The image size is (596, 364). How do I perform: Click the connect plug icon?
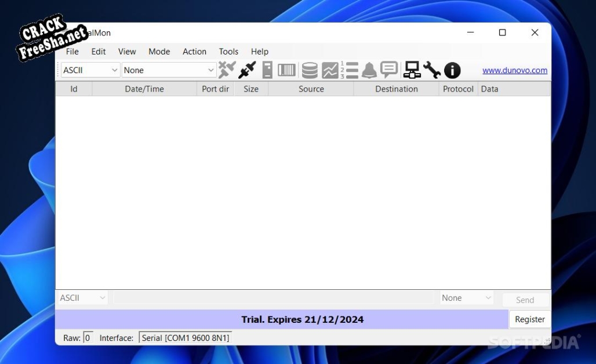(x=247, y=70)
